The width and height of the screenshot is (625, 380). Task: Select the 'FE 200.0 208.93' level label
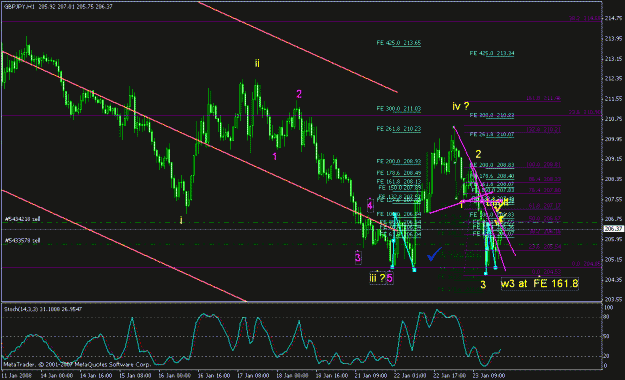click(x=399, y=161)
